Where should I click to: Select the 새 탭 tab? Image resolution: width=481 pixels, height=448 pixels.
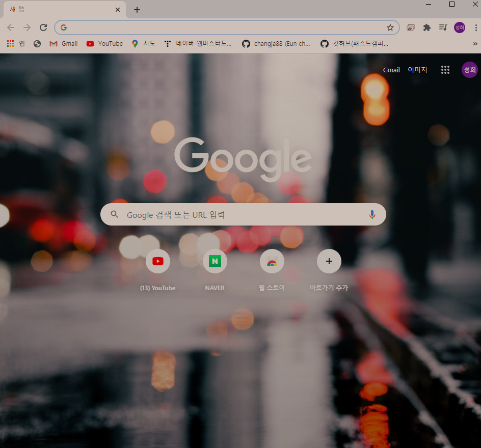pyautogui.click(x=64, y=10)
